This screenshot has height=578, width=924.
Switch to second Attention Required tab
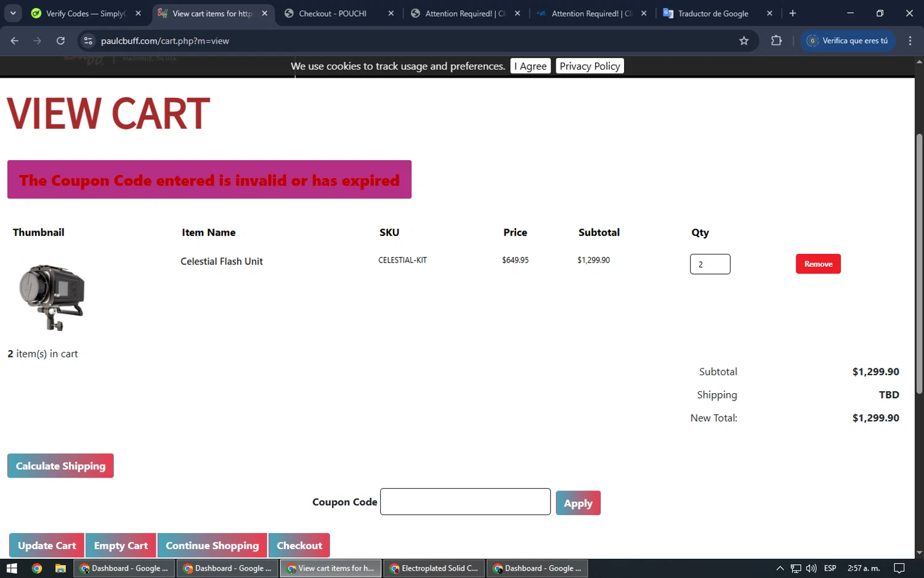pos(591,13)
